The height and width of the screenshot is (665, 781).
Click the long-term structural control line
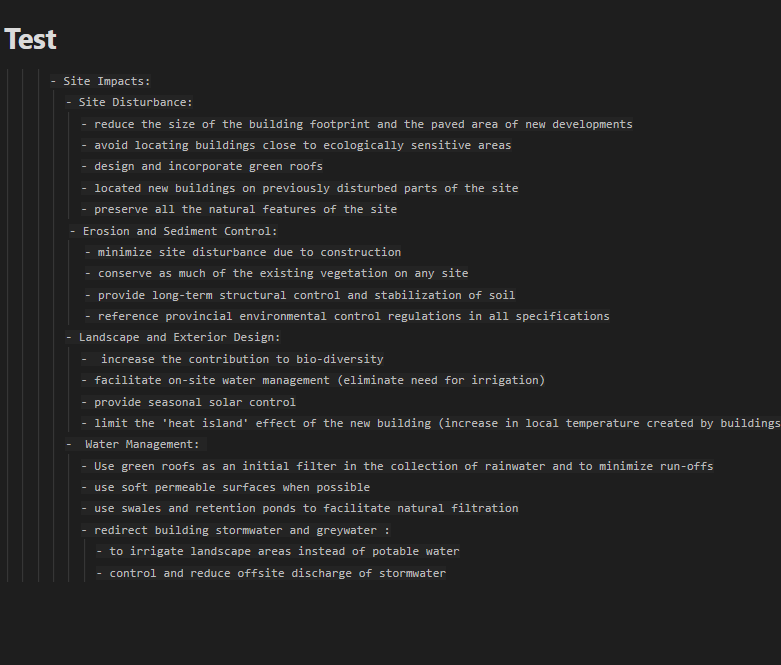pos(300,295)
